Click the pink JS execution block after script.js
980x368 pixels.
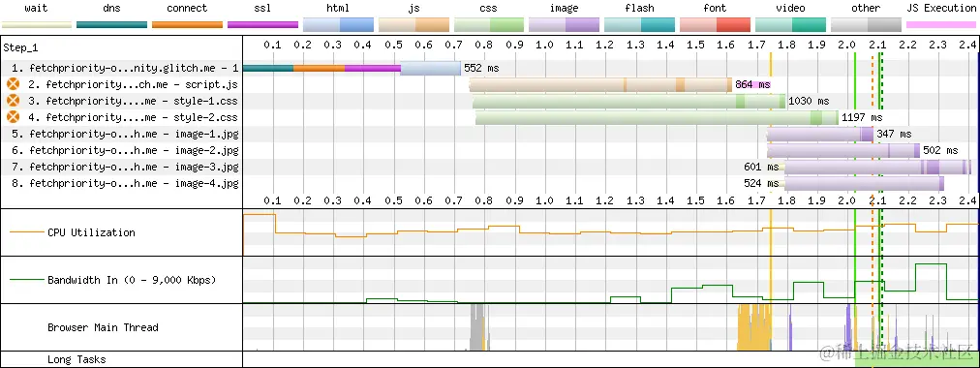pos(751,84)
